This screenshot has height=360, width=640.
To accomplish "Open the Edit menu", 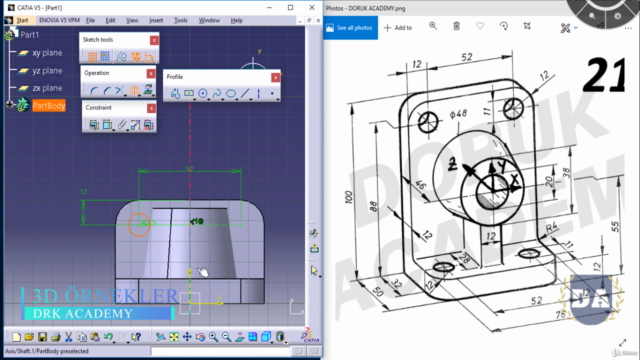I will click(110, 20).
